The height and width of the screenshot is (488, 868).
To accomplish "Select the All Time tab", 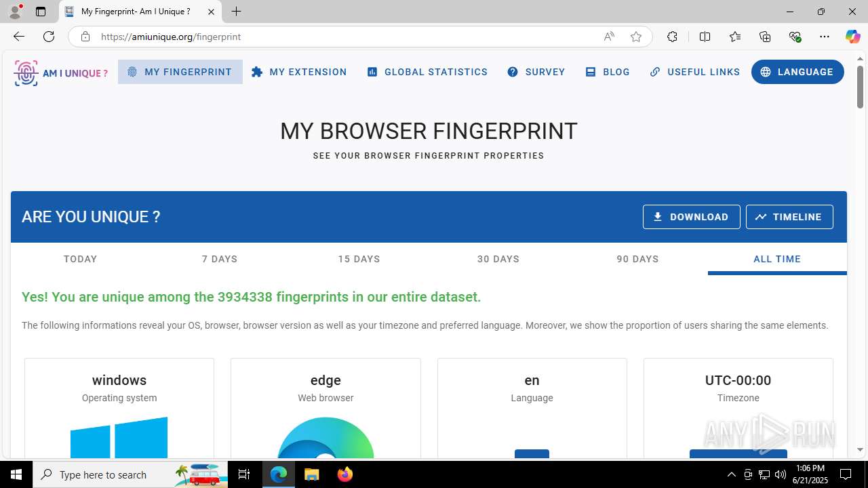I will click(x=777, y=259).
